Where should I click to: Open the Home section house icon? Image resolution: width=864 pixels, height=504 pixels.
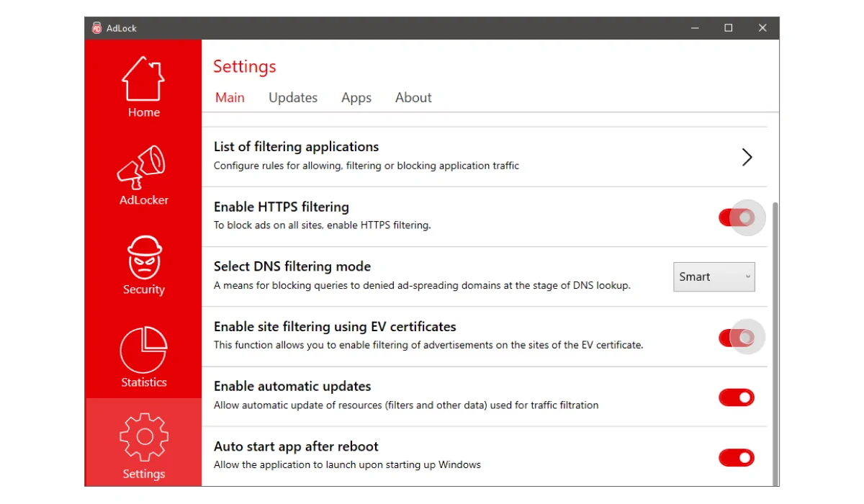click(x=143, y=78)
